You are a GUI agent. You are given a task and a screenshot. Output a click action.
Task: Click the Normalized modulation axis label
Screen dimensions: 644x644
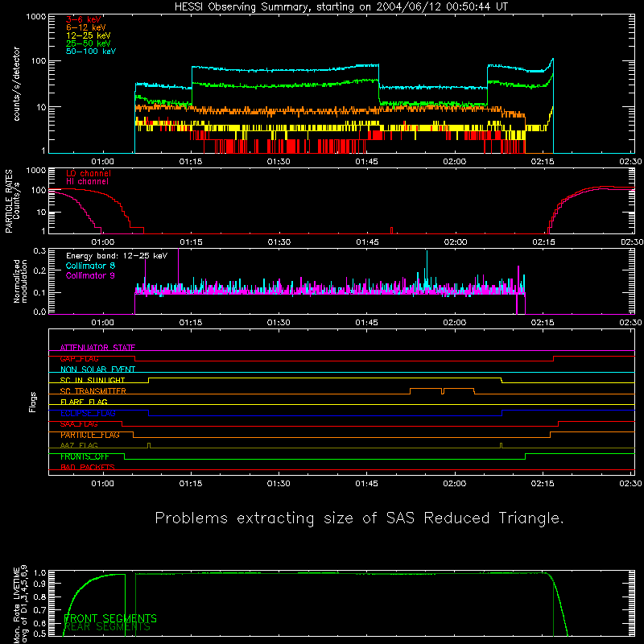[20, 281]
